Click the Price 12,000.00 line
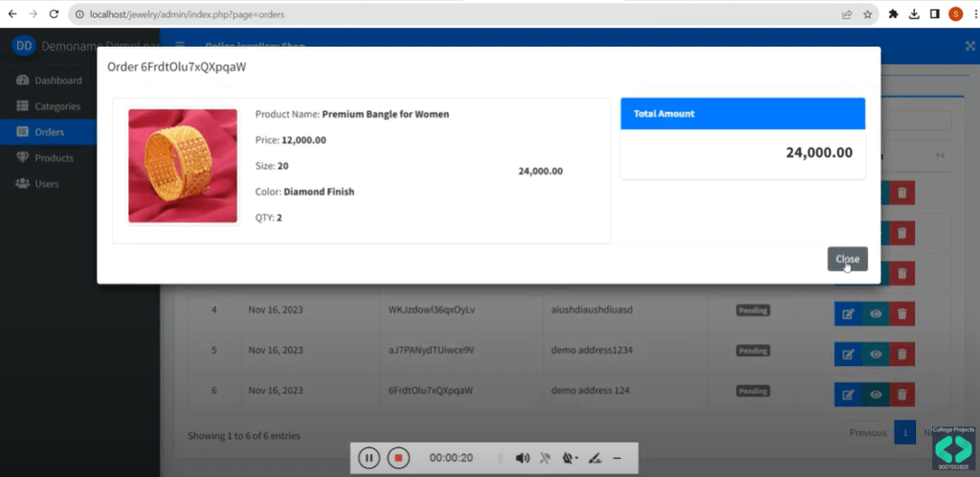The width and height of the screenshot is (980, 477). 291,140
